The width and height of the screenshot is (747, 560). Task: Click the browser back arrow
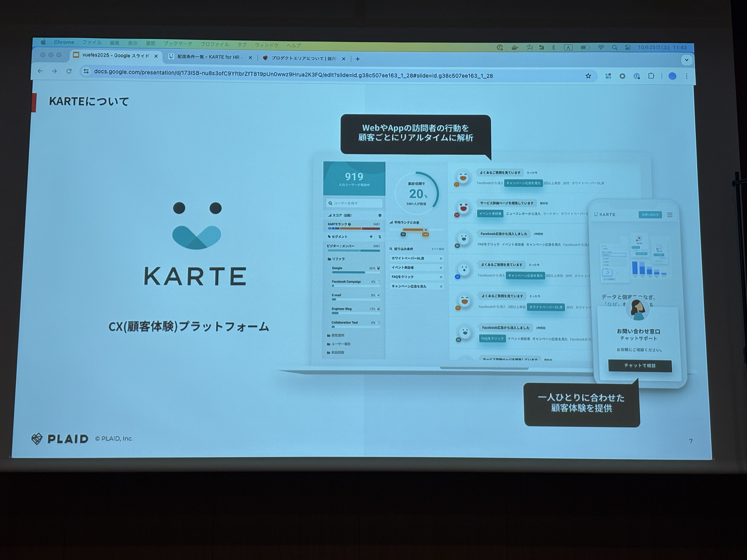[x=40, y=71]
